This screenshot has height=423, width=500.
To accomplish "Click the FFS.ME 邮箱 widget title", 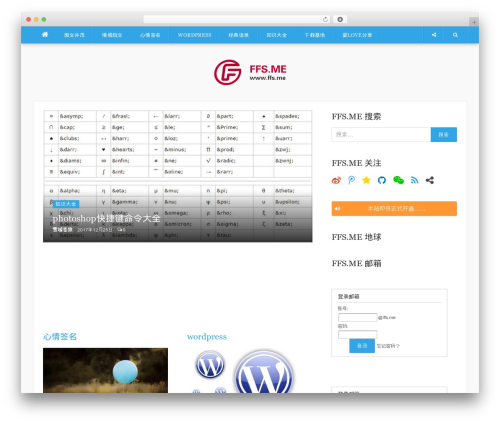I will pyautogui.click(x=356, y=263).
